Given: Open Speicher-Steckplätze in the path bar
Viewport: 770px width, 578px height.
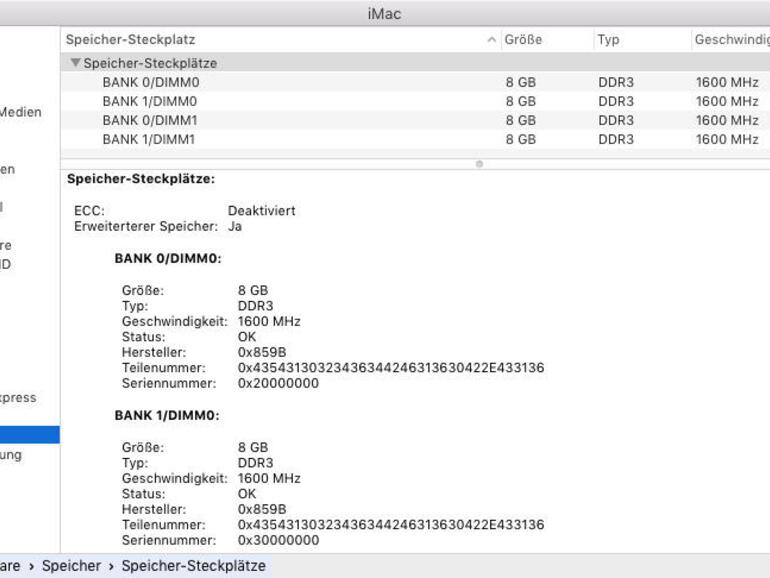Looking at the screenshot, I should click(193, 566).
